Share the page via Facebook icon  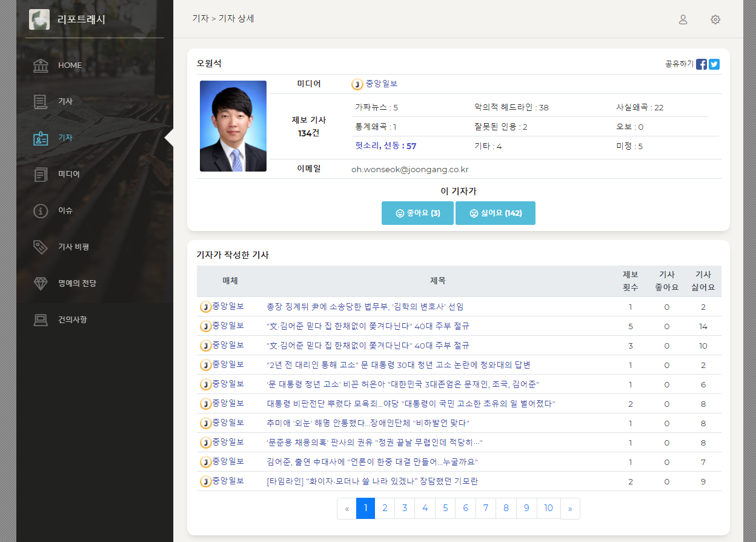(x=701, y=64)
